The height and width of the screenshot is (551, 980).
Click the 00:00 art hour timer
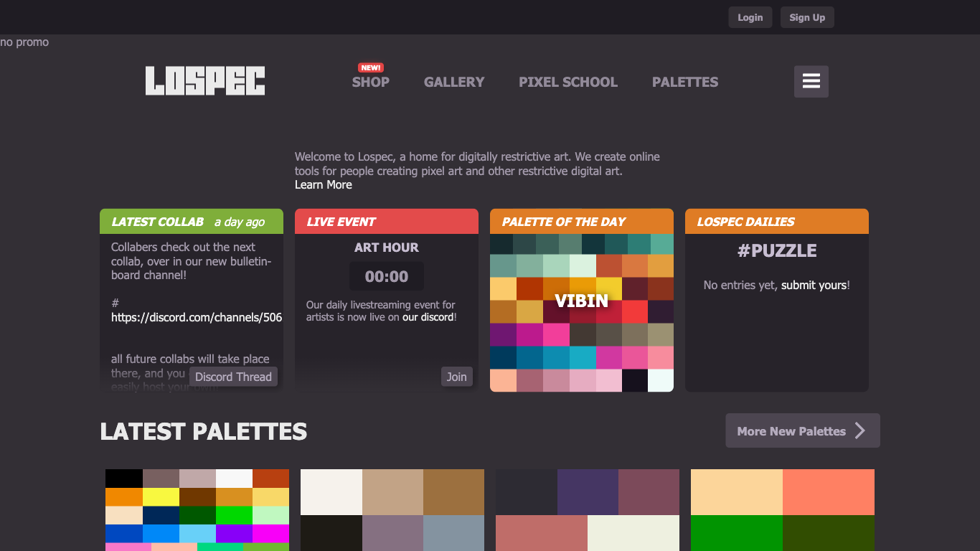point(387,276)
